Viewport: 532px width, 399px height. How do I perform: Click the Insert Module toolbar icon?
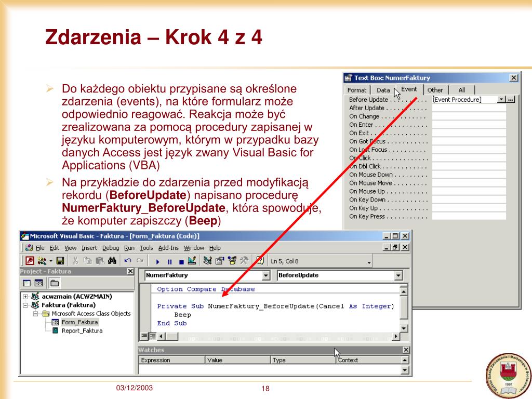click(x=42, y=261)
